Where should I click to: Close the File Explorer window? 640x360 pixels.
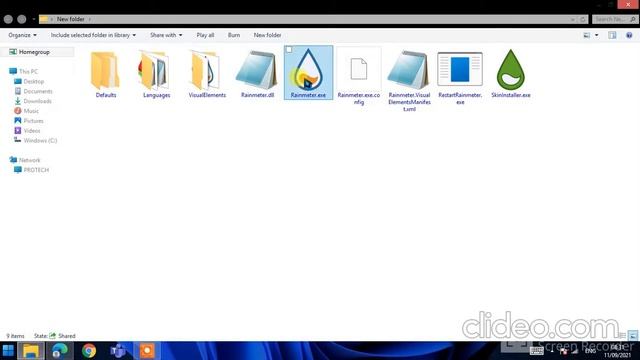pos(628,4)
